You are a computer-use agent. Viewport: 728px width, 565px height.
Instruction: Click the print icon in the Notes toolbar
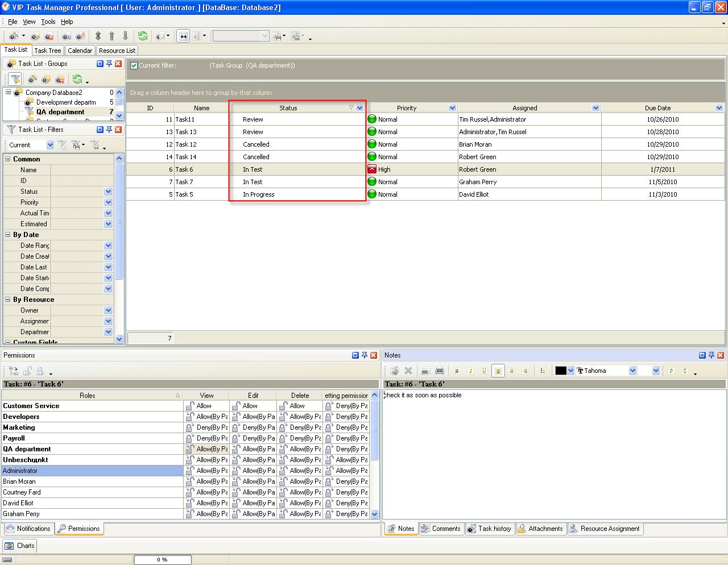[439, 371]
